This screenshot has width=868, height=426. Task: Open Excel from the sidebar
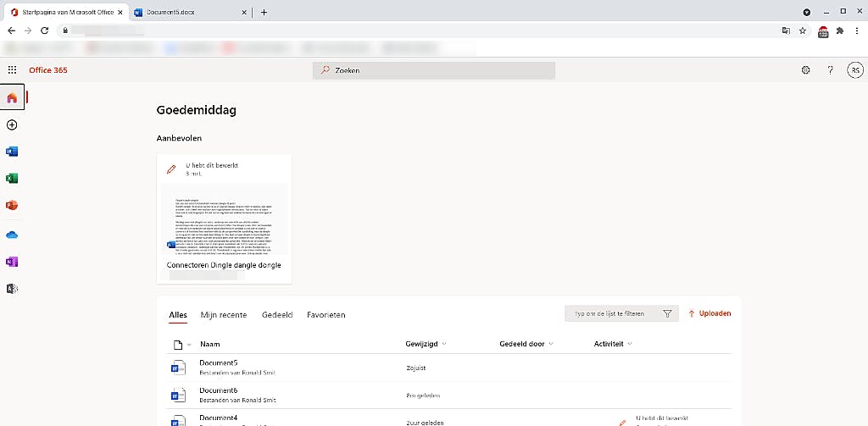(x=12, y=178)
